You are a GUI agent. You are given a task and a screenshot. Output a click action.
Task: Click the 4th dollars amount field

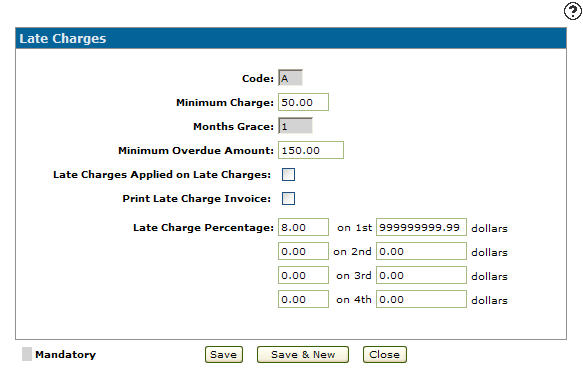(x=421, y=299)
